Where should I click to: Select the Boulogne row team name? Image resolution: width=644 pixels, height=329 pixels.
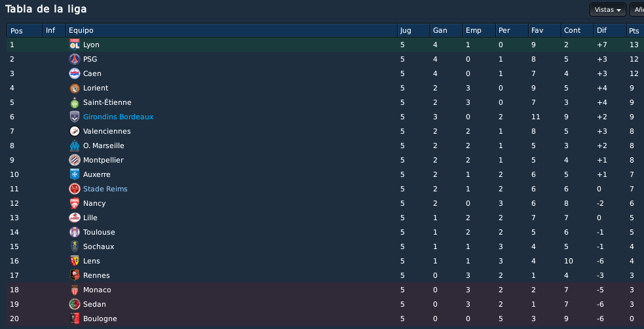(100, 319)
